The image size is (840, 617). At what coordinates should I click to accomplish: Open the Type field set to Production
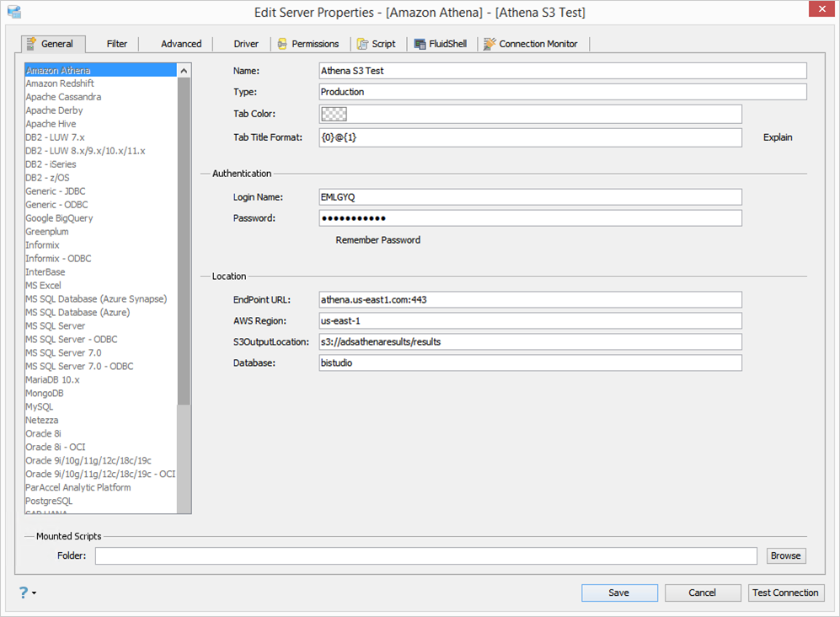pyautogui.click(x=562, y=92)
